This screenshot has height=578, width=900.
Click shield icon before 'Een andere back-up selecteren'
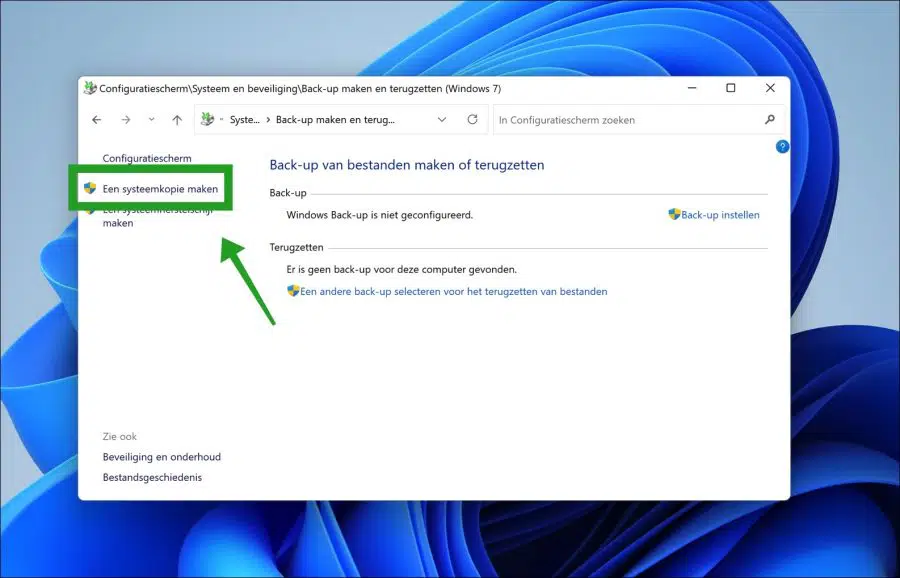pos(293,291)
